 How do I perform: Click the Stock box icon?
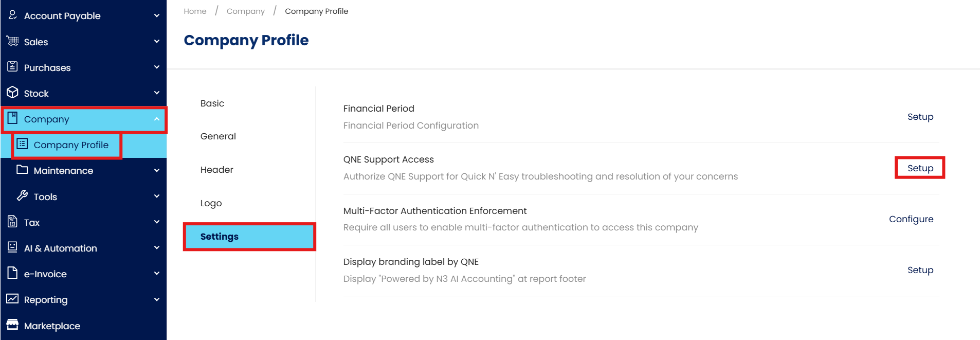(x=13, y=93)
